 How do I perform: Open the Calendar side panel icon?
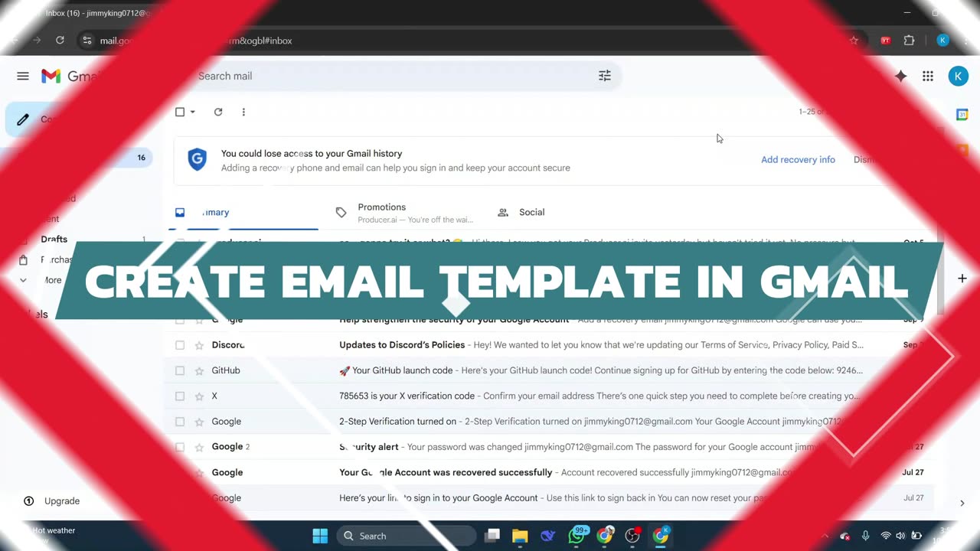[962, 115]
